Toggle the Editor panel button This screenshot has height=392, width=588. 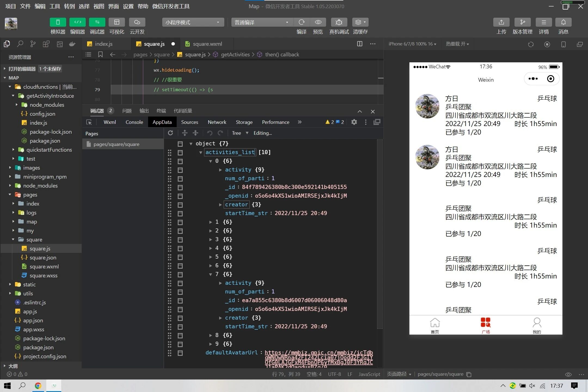tap(77, 22)
